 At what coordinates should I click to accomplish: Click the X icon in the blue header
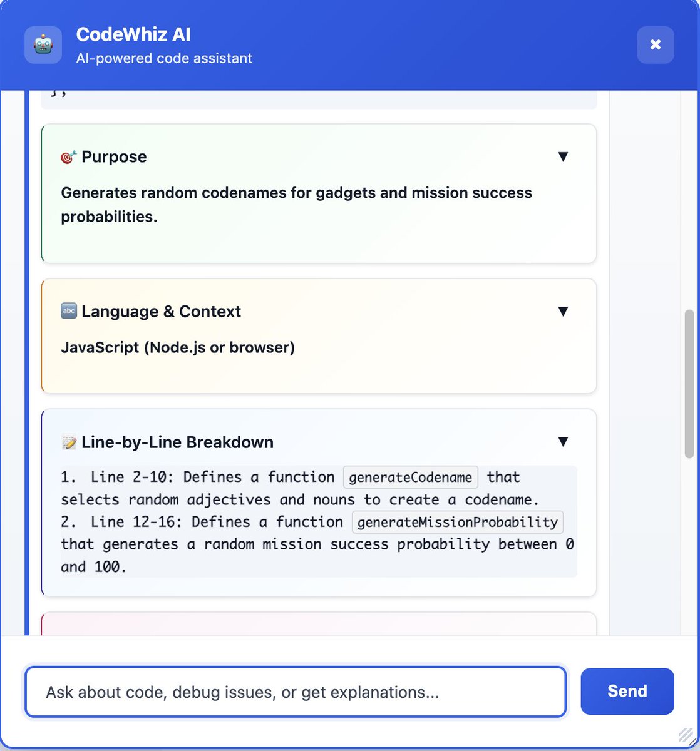click(655, 44)
